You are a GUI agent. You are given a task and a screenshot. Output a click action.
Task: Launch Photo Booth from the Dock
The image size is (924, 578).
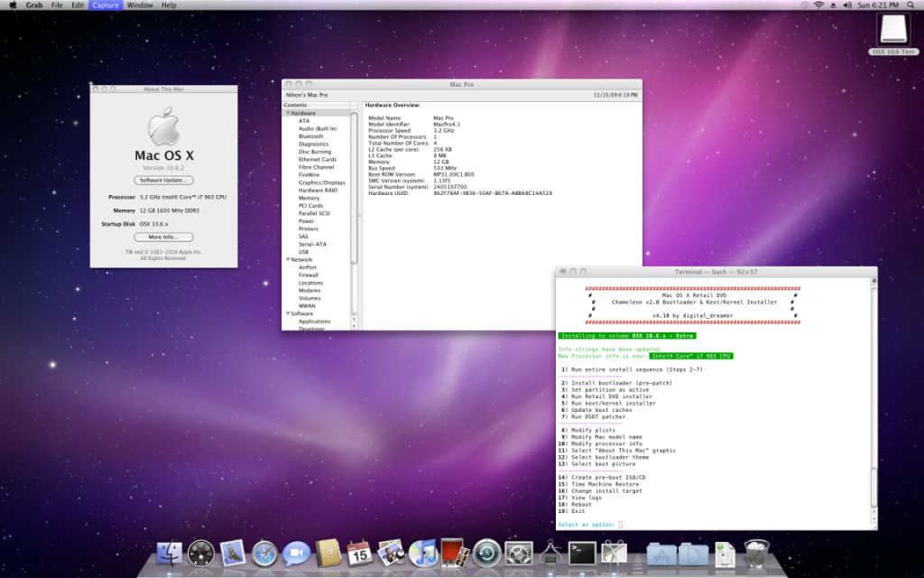click(x=455, y=554)
